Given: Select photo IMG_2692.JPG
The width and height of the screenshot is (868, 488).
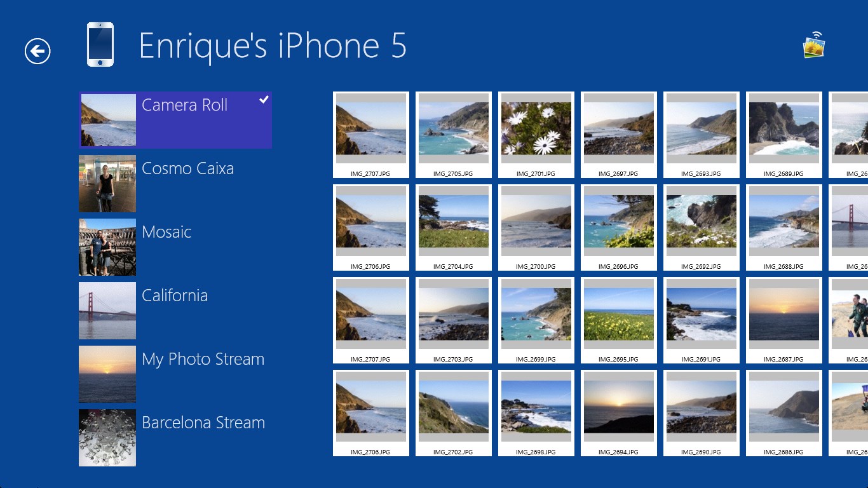Looking at the screenshot, I should point(702,227).
